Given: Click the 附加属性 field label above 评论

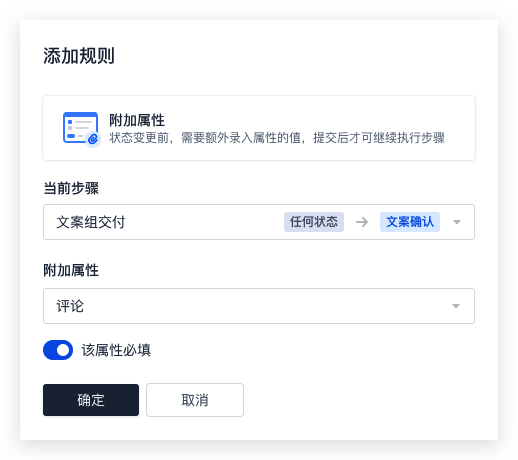Looking at the screenshot, I should 71,270.
